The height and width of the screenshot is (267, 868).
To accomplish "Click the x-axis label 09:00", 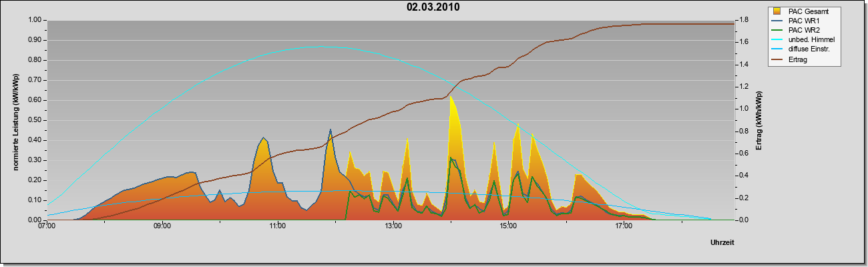I will tap(162, 226).
